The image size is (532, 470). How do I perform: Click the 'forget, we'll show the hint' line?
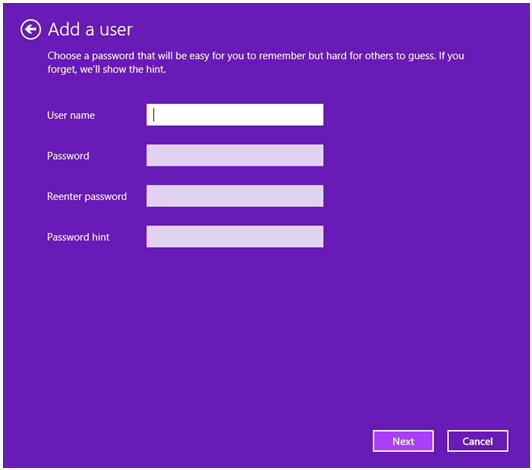(107, 69)
